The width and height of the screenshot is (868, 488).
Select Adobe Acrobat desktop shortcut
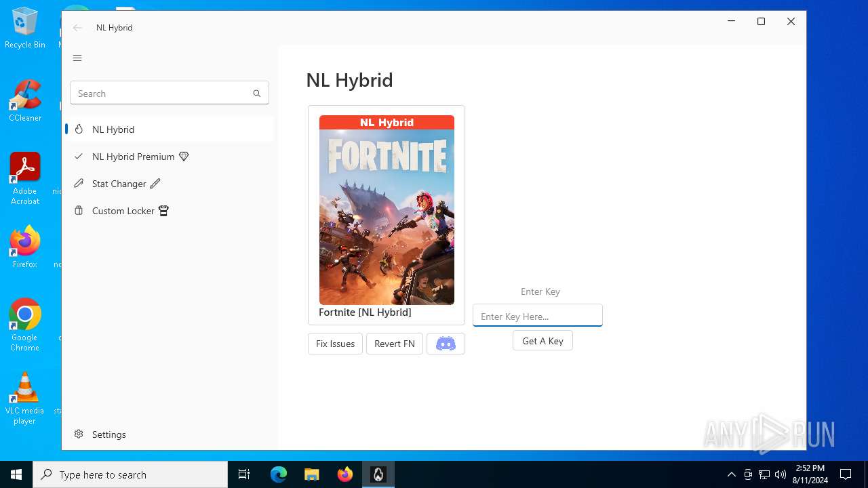[25, 179]
